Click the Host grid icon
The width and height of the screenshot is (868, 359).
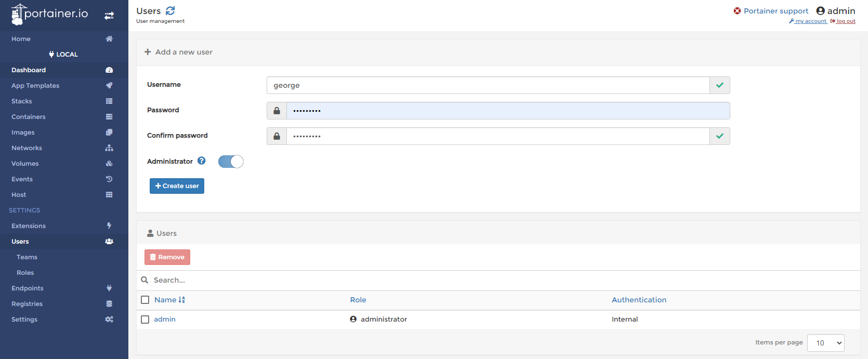pos(109,195)
